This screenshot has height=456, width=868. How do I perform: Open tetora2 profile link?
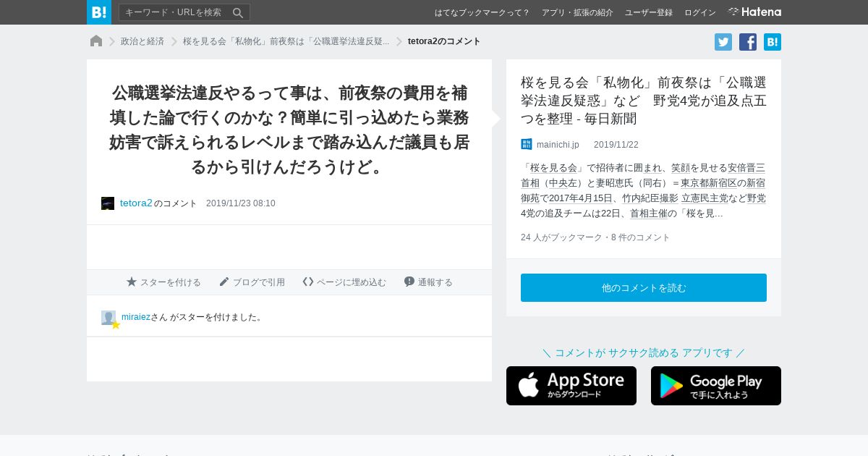[x=136, y=203]
